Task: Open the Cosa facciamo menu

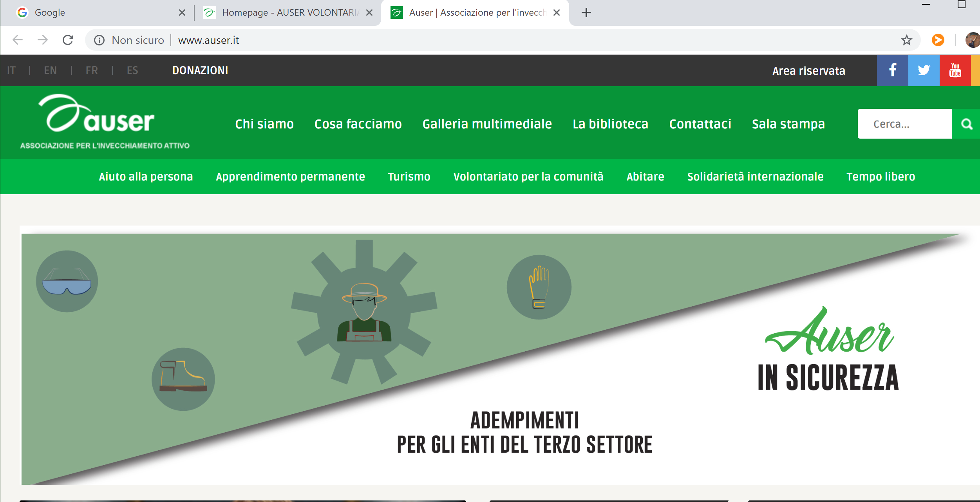Action: tap(358, 124)
